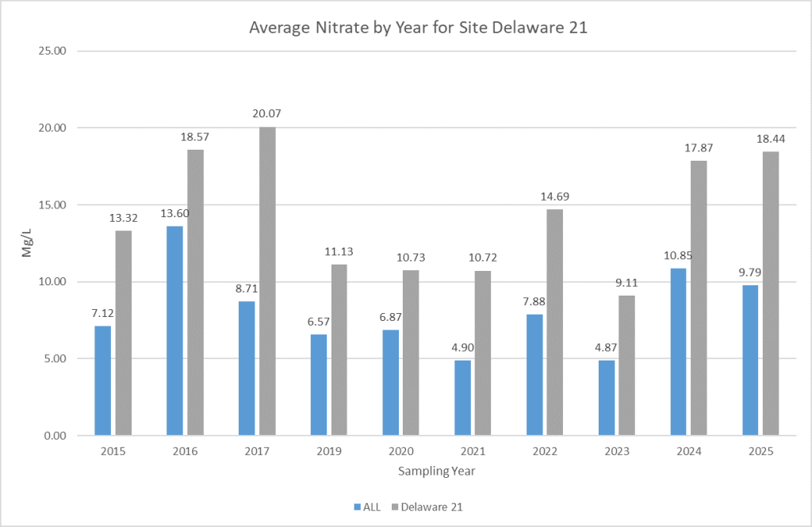Click the 18.57 data label above 2016
This screenshot has height=527, width=812.
click(195, 137)
